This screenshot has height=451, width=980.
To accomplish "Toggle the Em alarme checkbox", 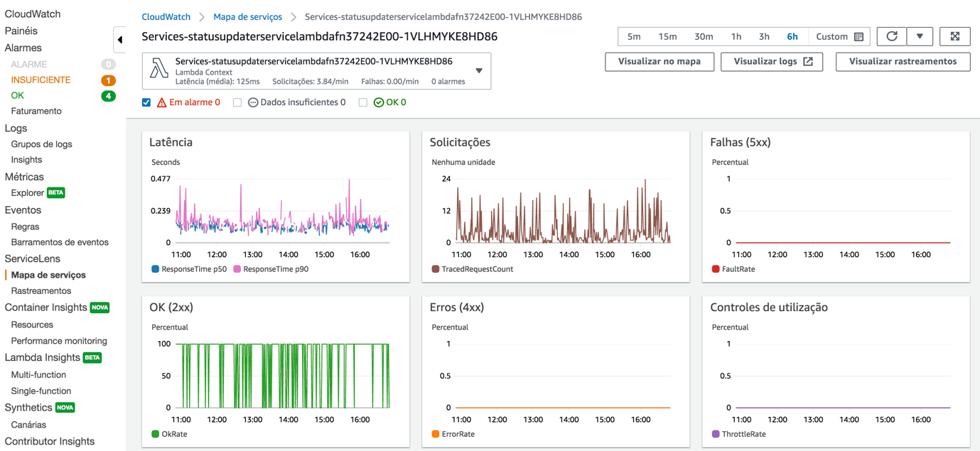I will pyautogui.click(x=146, y=102).
